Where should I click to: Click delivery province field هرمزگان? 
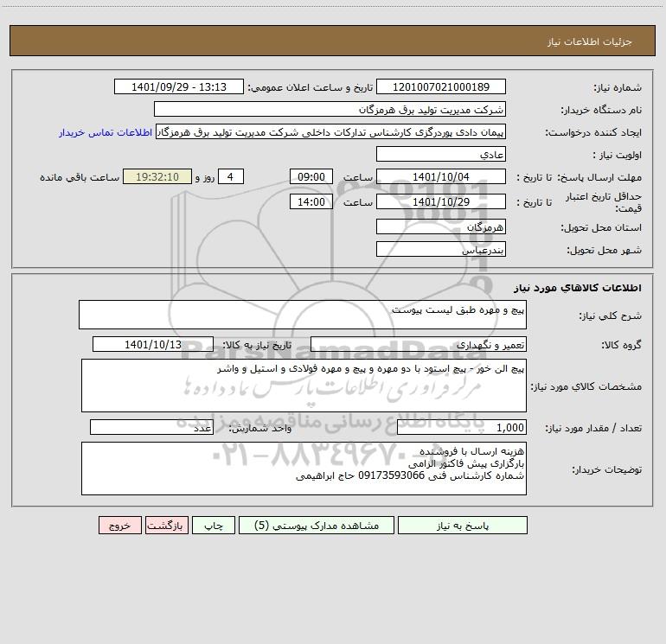pyautogui.click(x=441, y=226)
